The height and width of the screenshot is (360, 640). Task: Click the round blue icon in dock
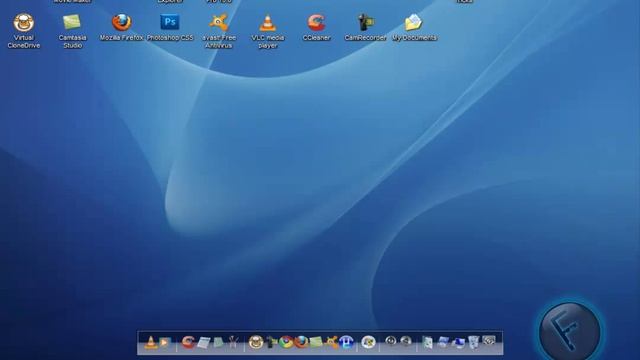[346, 342]
